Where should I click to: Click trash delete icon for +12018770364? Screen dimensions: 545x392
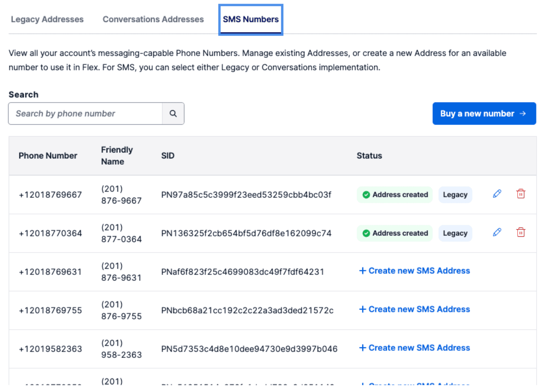click(x=521, y=233)
